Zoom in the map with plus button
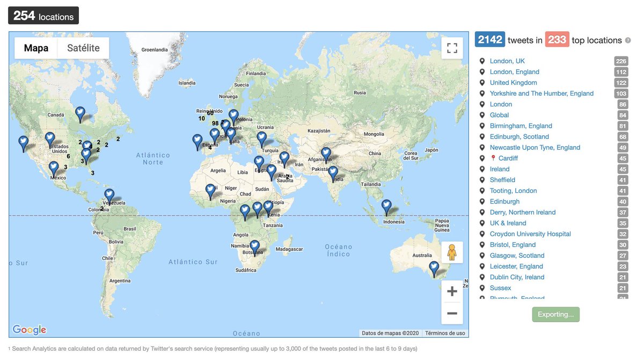This screenshot has height=362, width=644. (452, 292)
